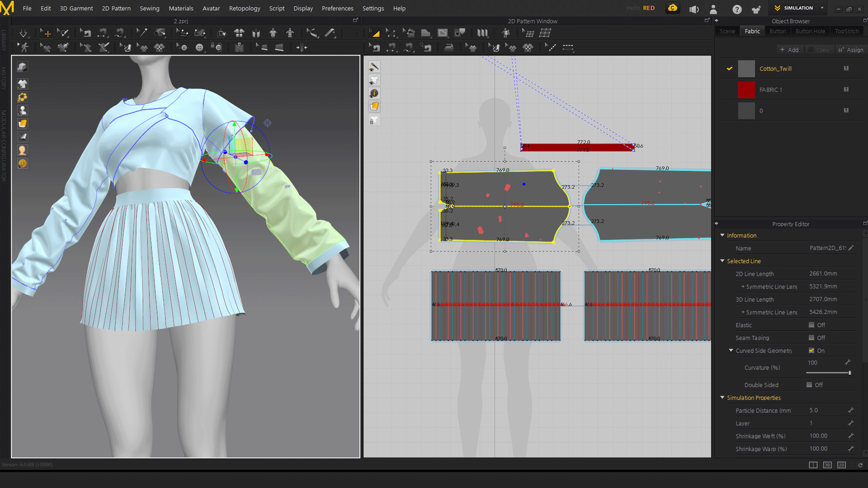The height and width of the screenshot is (488, 868).
Task: Collapse the Information section
Action: click(x=722, y=235)
